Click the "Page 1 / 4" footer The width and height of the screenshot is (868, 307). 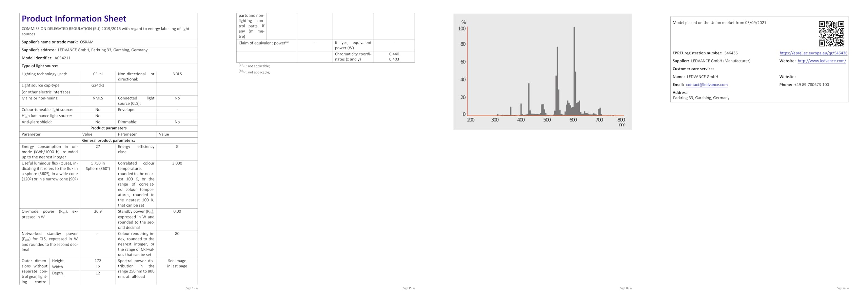click(x=192, y=288)
